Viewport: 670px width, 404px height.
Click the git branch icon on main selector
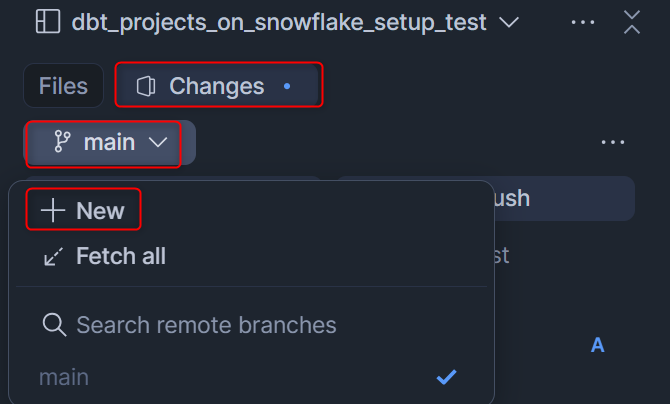(x=63, y=143)
